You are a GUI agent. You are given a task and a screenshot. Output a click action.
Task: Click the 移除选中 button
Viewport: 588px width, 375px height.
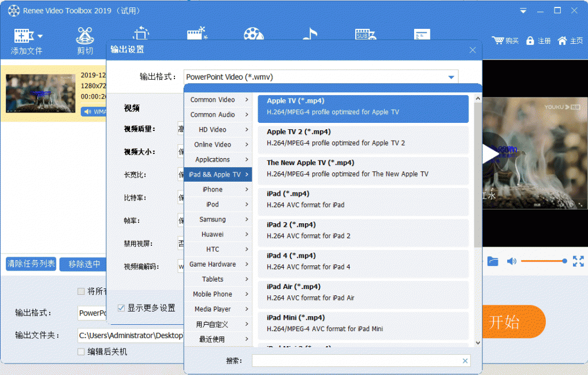point(83,264)
